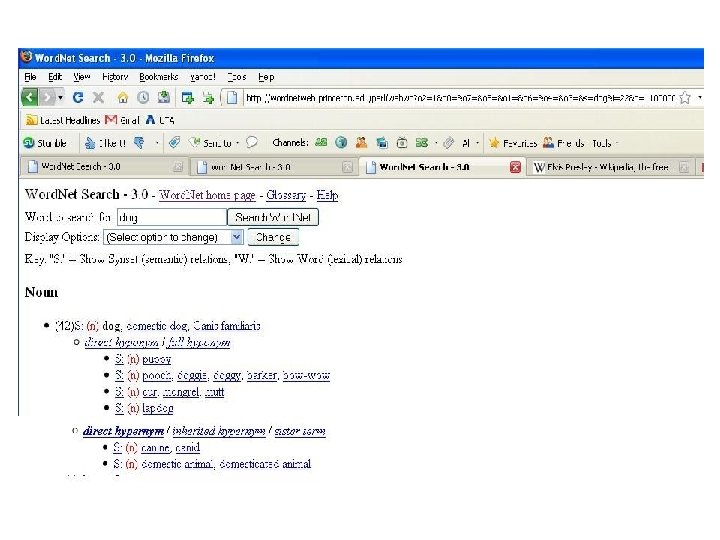The width and height of the screenshot is (720, 540).
Task: Open the Edit menu
Action: click(x=55, y=77)
